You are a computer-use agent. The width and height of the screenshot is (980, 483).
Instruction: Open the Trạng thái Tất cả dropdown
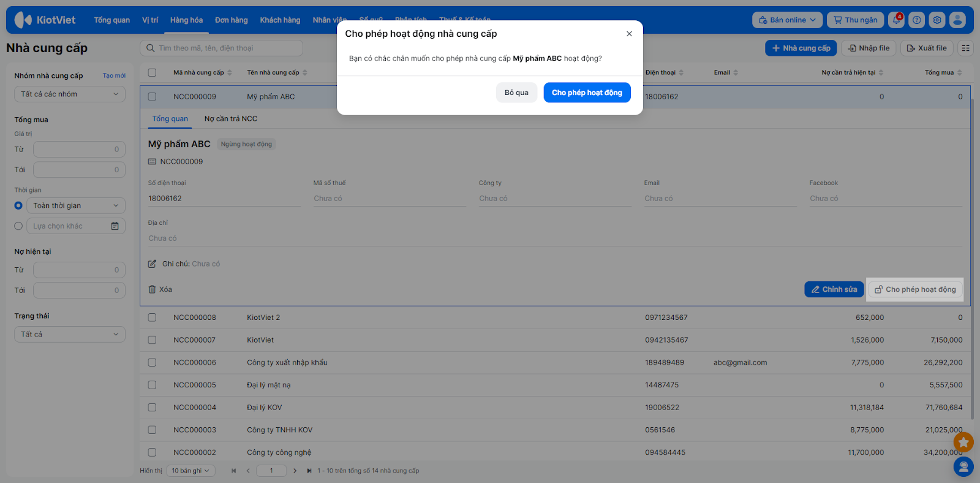tap(69, 335)
